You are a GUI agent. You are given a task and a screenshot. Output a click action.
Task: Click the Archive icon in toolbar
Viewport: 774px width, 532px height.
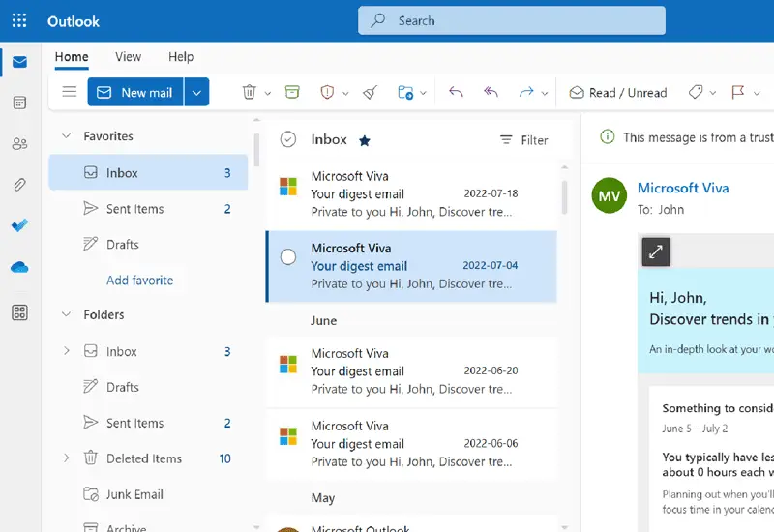pos(292,92)
